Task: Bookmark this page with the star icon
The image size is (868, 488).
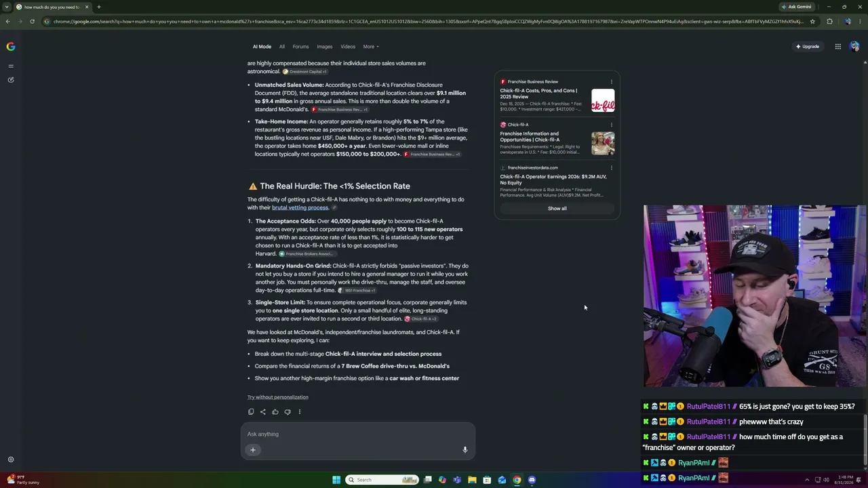Action: click(812, 21)
